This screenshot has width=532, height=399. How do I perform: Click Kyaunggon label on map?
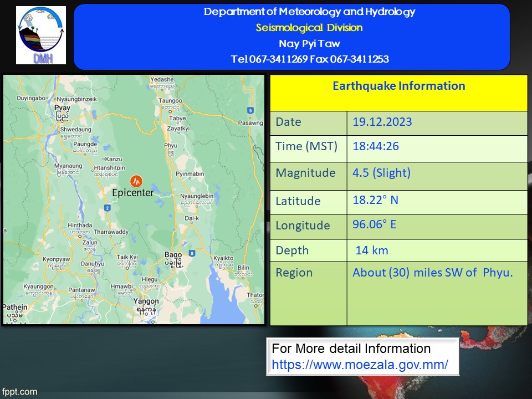coord(38,287)
